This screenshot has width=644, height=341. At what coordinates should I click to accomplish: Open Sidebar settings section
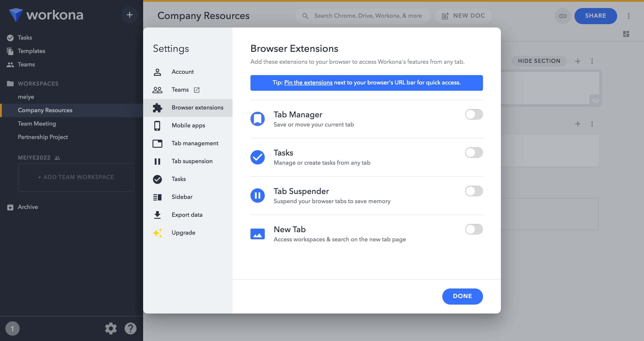coord(188,197)
